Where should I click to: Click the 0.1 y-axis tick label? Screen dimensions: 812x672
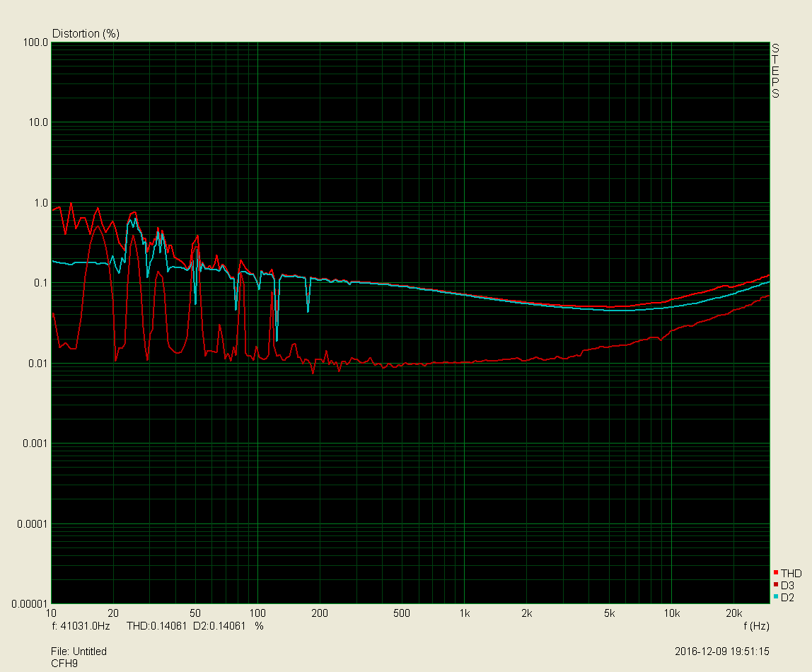click(41, 283)
